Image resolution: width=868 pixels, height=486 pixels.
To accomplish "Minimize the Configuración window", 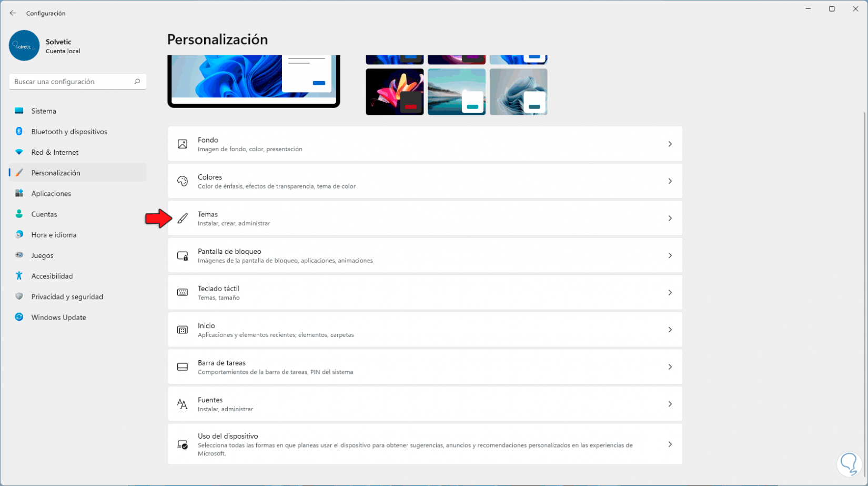I will click(809, 9).
